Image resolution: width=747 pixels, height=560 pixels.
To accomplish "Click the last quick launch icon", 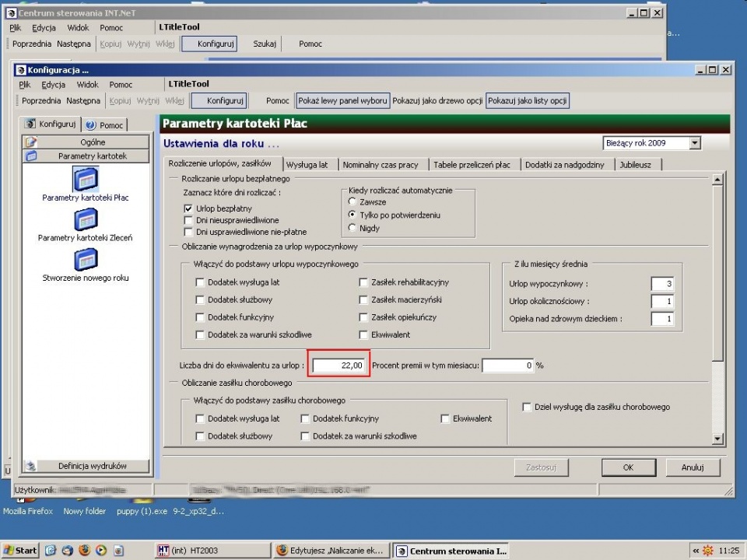I will 118,551.
